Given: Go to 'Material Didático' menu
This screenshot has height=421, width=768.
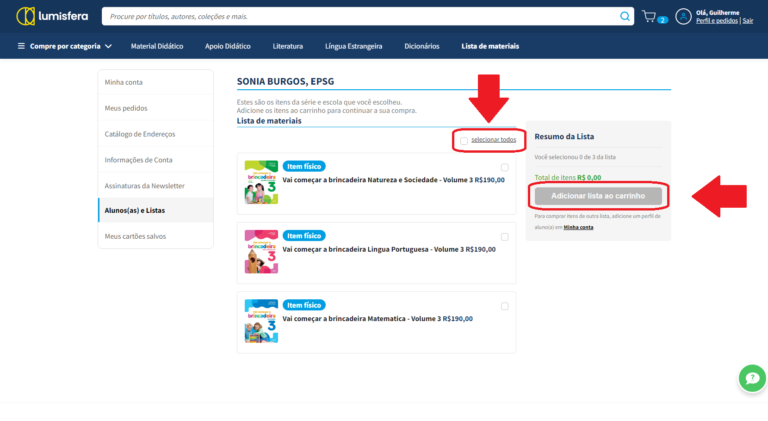Looking at the screenshot, I should coord(158,46).
